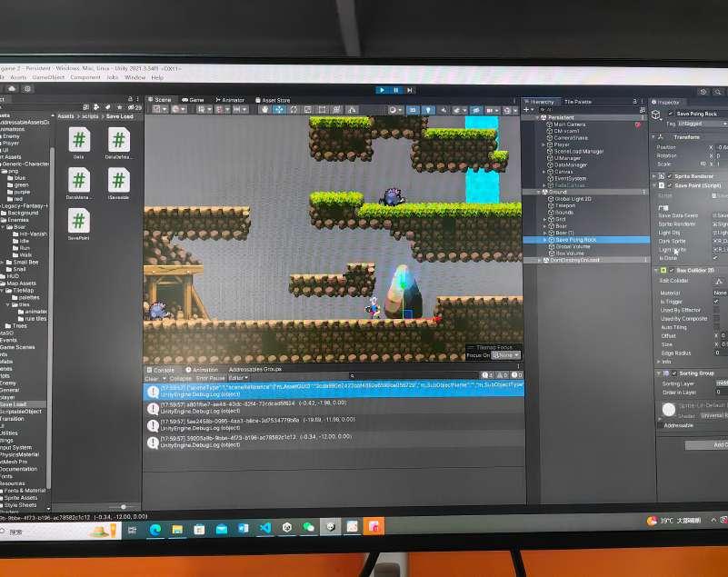Select the Hand view tool
Screen dimensions: 728x577
click(x=265, y=110)
